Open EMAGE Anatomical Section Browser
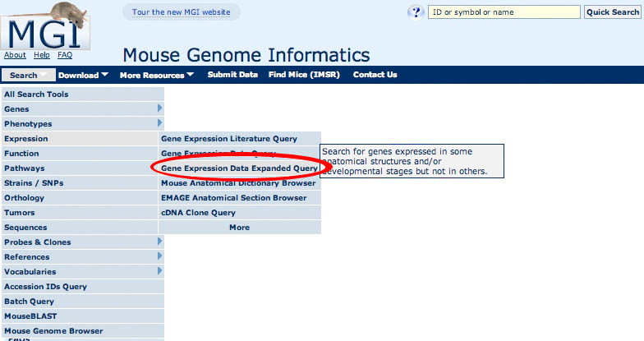The height and width of the screenshot is (341, 644). coord(240,197)
